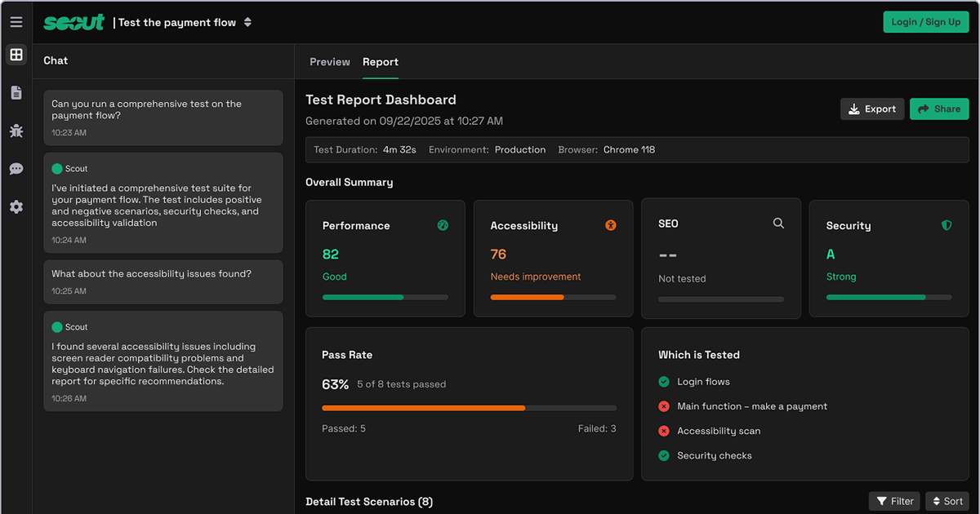Viewport: 980px width, 514px height.
Task: Click Login flows passed check icon
Action: (664, 382)
